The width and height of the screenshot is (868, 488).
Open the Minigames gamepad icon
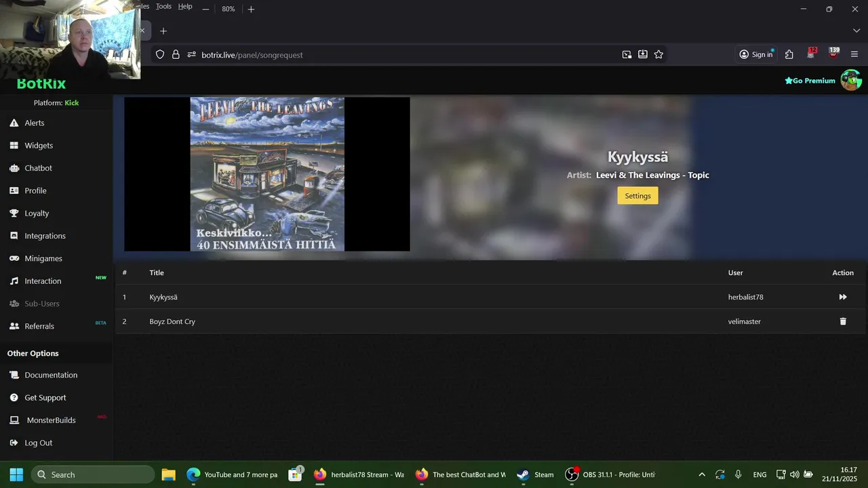coord(14,258)
